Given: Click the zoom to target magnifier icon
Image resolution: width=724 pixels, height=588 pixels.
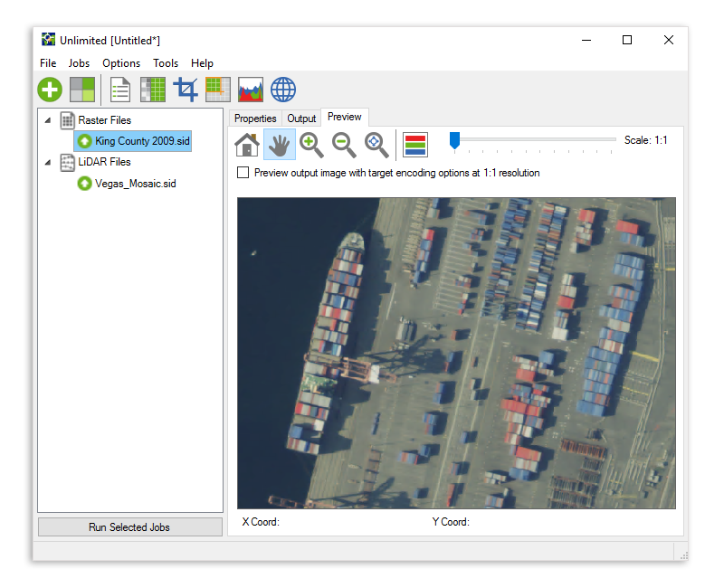Looking at the screenshot, I should 376,144.
